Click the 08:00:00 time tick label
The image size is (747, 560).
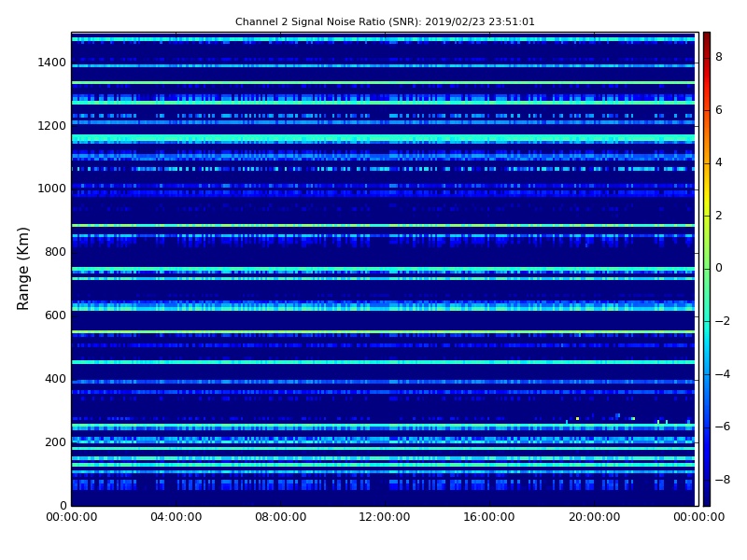(x=280, y=516)
